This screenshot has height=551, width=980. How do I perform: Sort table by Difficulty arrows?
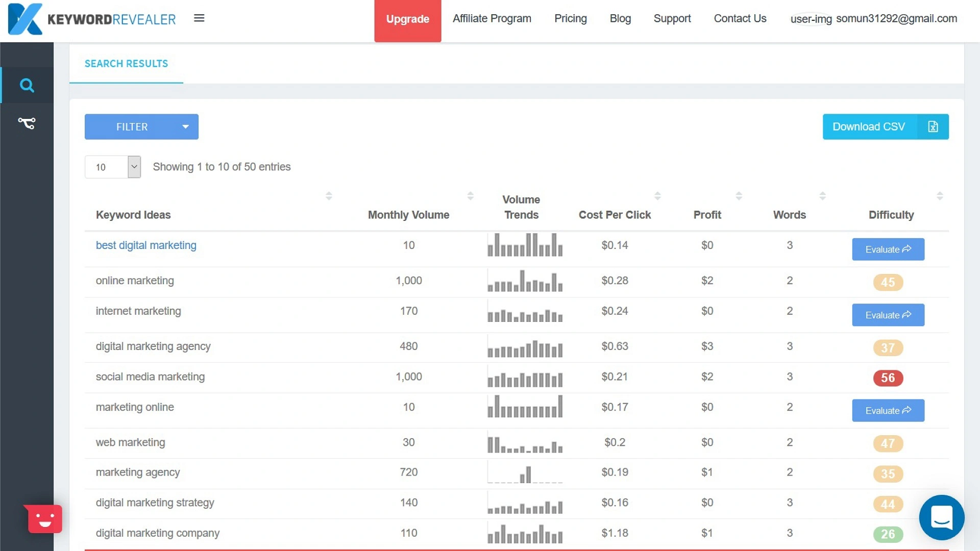pos(940,196)
